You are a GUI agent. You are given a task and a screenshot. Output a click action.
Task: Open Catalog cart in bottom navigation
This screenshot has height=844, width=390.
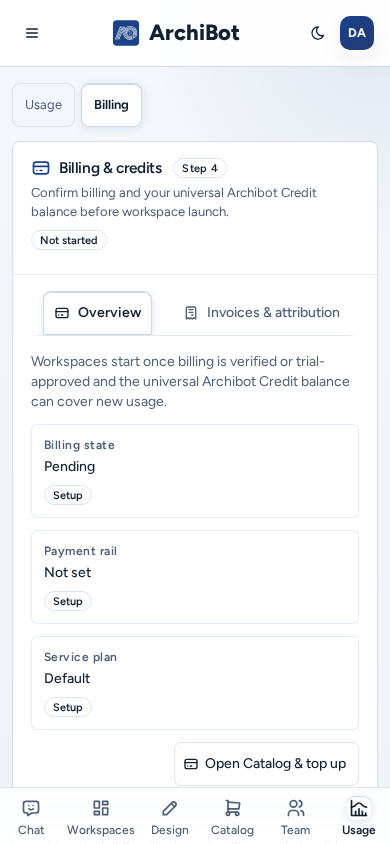coord(232,817)
